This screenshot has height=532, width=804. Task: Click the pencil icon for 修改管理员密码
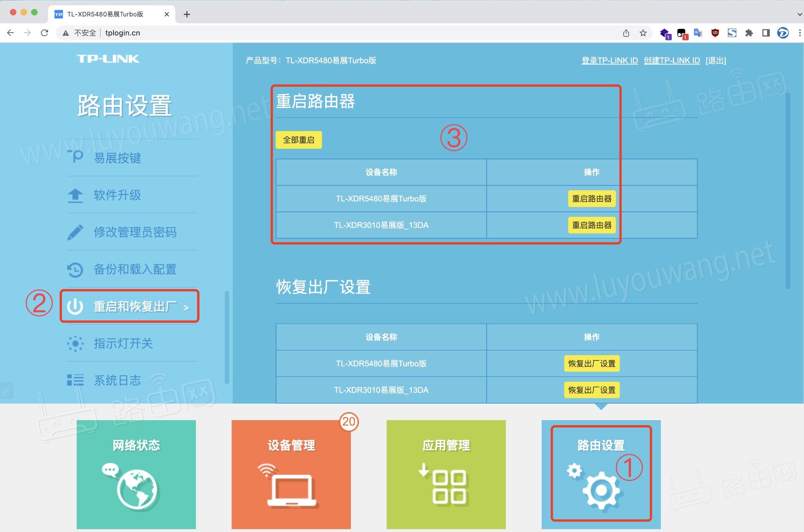point(75,232)
